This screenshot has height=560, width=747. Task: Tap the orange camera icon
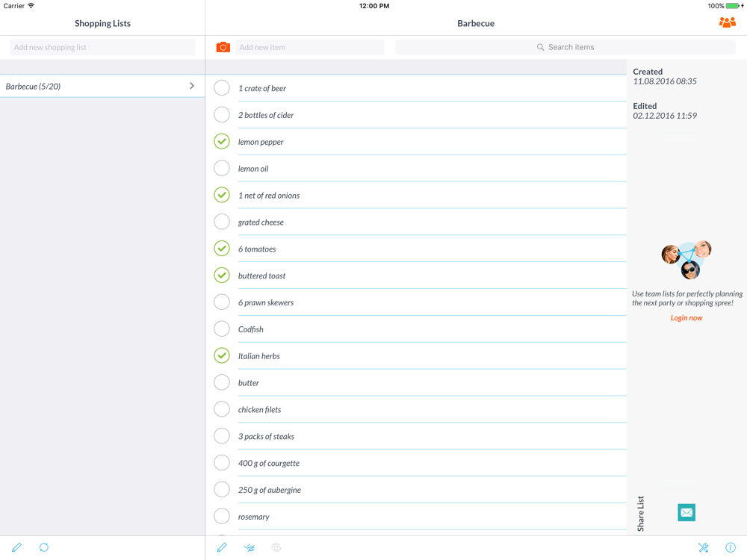click(223, 47)
